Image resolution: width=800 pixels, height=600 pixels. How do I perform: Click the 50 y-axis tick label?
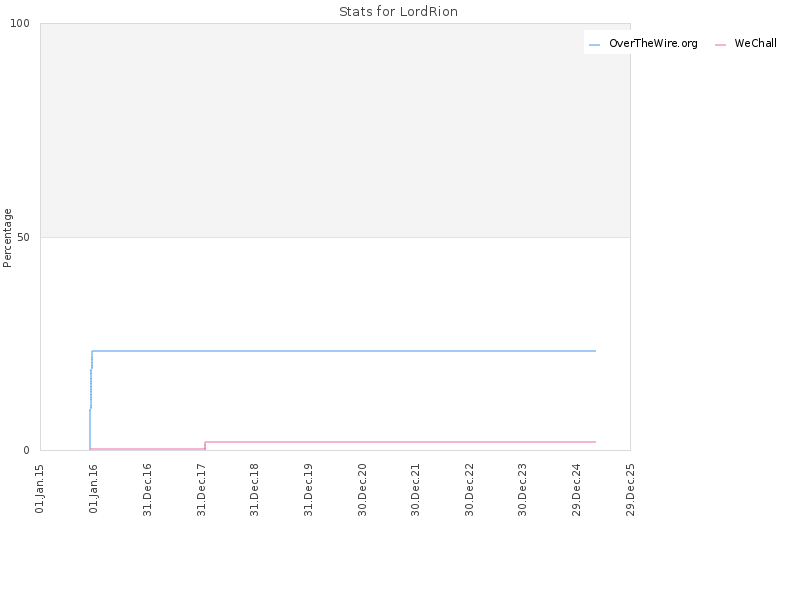(23, 237)
